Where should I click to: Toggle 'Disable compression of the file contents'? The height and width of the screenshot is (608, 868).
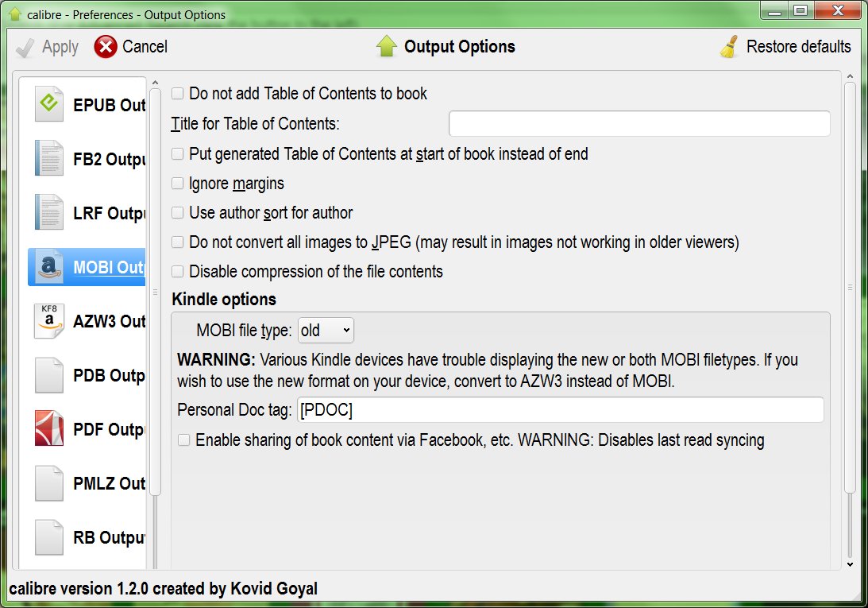click(177, 271)
